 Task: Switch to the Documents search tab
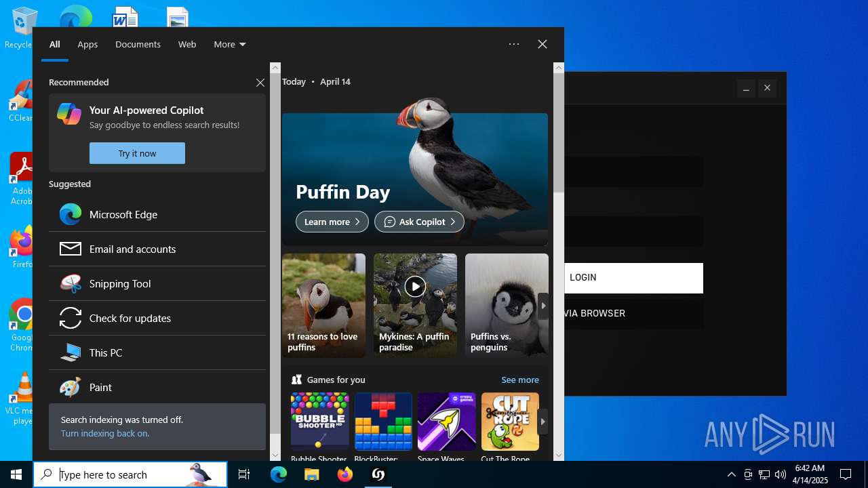coord(138,44)
